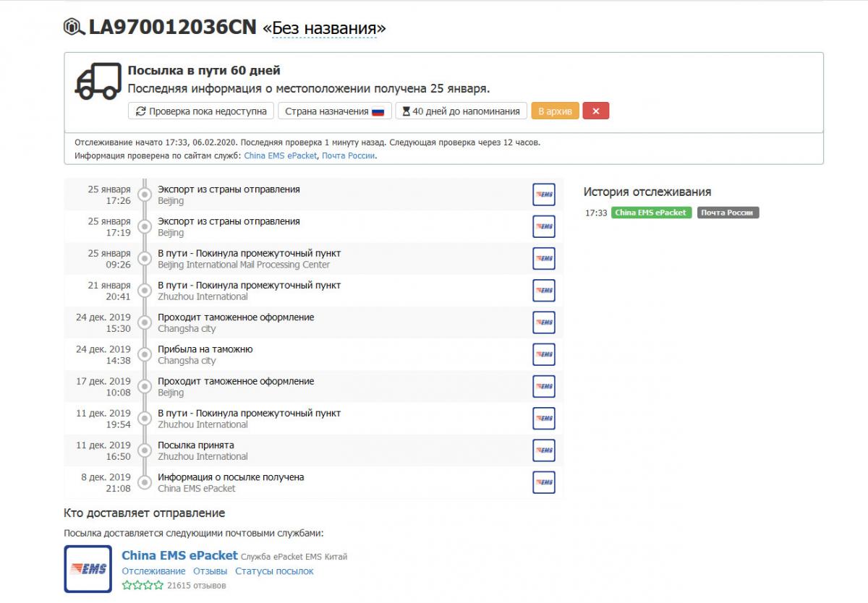Click the five-star rating for China EMS
The height and width of the screenshot is (603, 868).
point(142,585)
